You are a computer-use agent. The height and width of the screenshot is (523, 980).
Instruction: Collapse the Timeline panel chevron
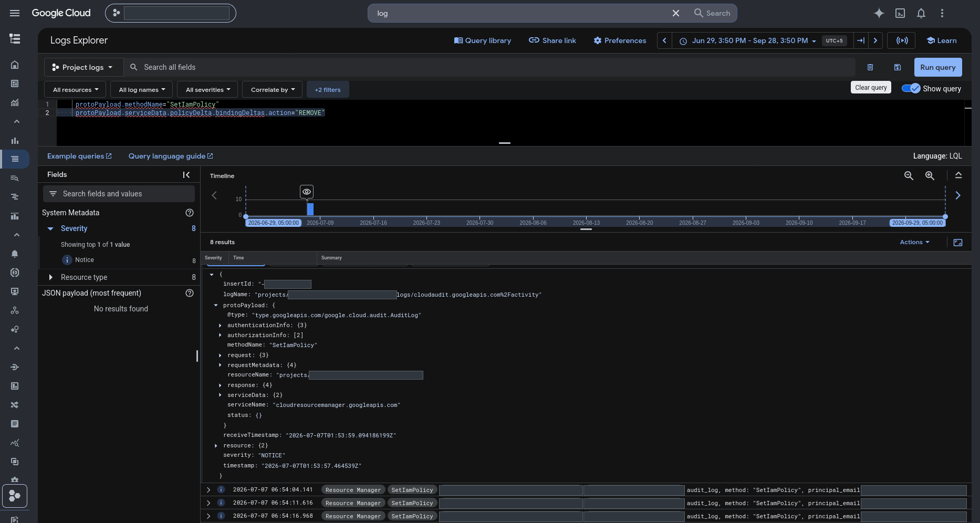tap(958, 175)
